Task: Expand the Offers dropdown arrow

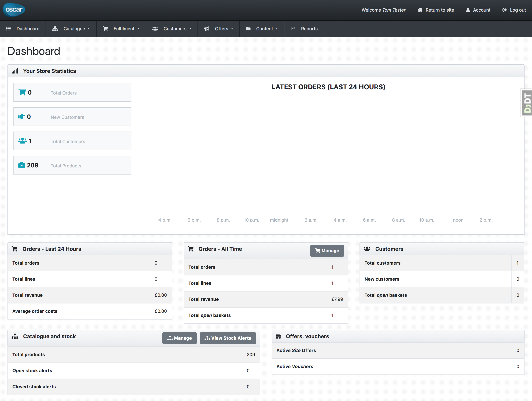Action: coord(232,28)
